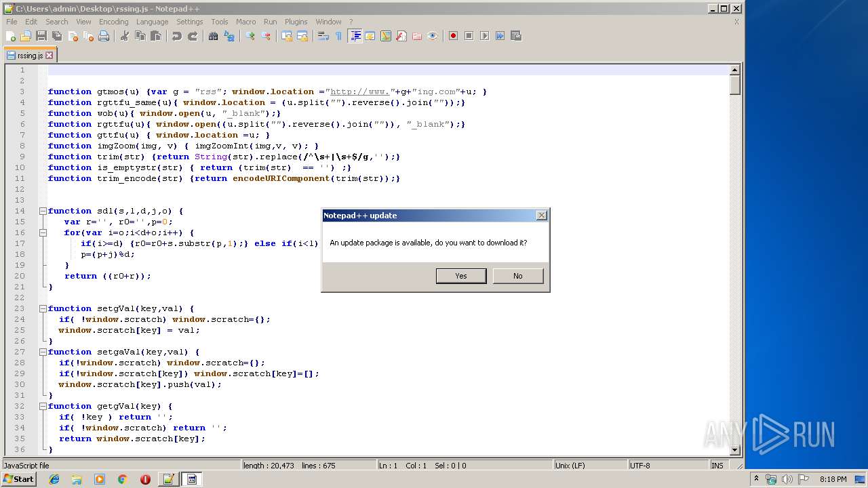This screenshot has height=488, width=868.
Task: Open the Find dialog via binoculars icon
Action: 214,36
